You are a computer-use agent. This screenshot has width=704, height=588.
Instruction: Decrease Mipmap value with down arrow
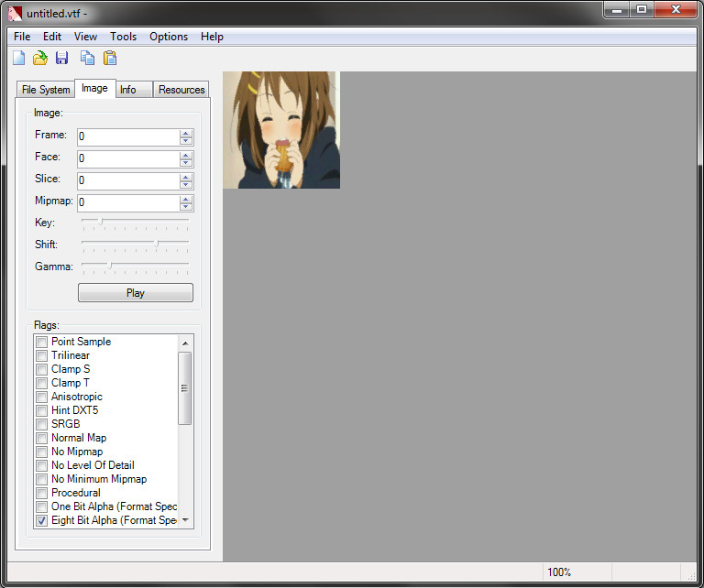tap(186, 206)
